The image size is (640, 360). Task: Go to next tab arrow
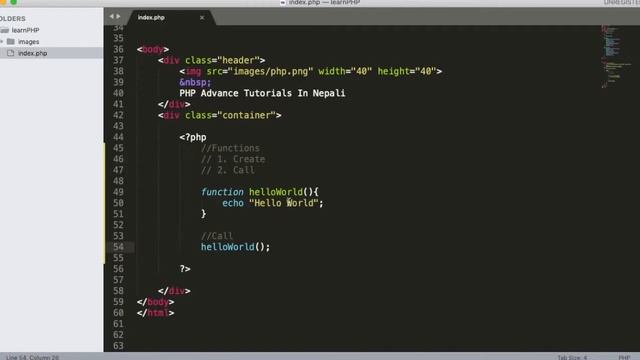click(x=118, y=16)
